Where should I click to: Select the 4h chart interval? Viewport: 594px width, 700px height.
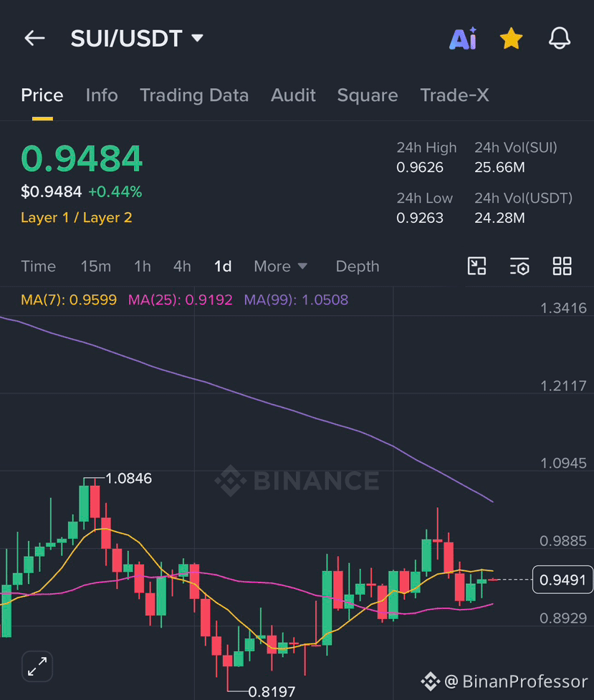point(182,267)
